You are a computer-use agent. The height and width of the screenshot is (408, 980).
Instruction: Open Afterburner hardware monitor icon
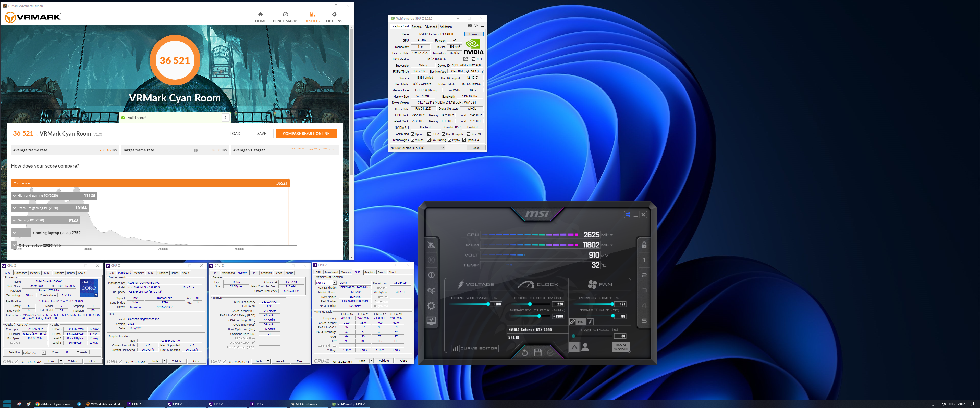pos(431,321)
